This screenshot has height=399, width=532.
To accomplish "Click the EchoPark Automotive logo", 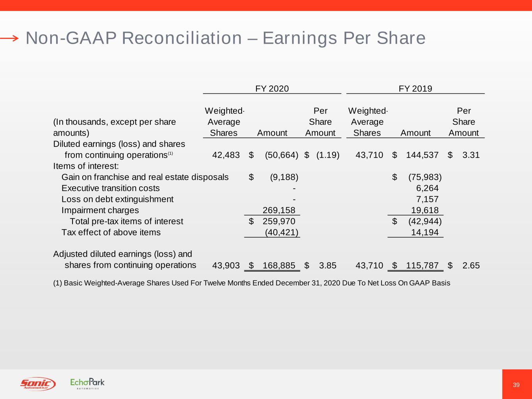I will [87, 384].
